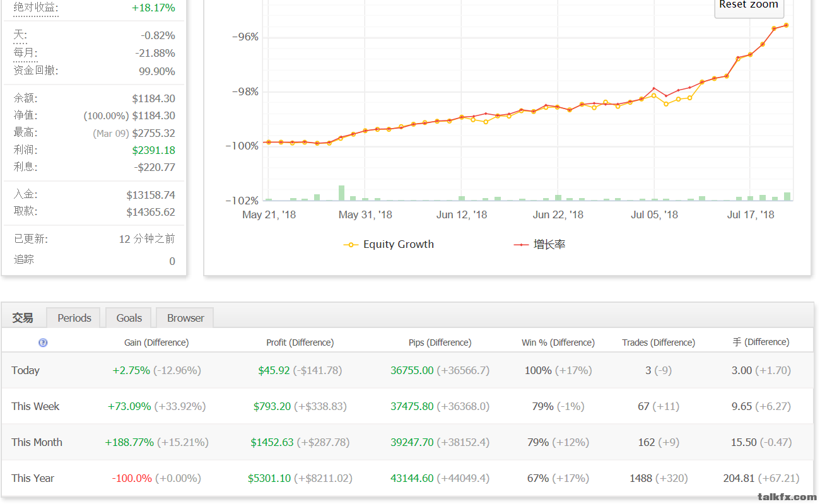
Task: Click the Pips (Difference) column header
Action: point(440,343)
